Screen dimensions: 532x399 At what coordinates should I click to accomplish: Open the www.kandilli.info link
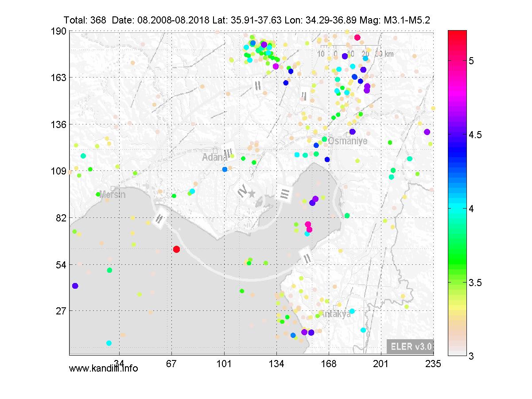click(103, 368)
